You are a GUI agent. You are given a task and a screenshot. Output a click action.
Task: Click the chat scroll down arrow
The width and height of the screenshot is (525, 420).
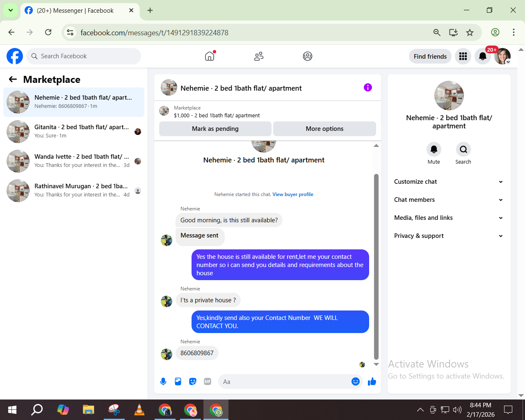(376, 364)
